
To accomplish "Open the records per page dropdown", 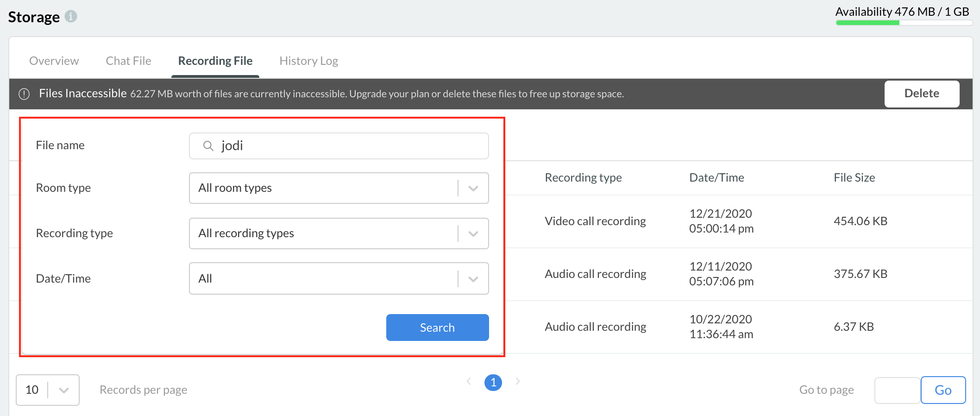I will point(48,390).
